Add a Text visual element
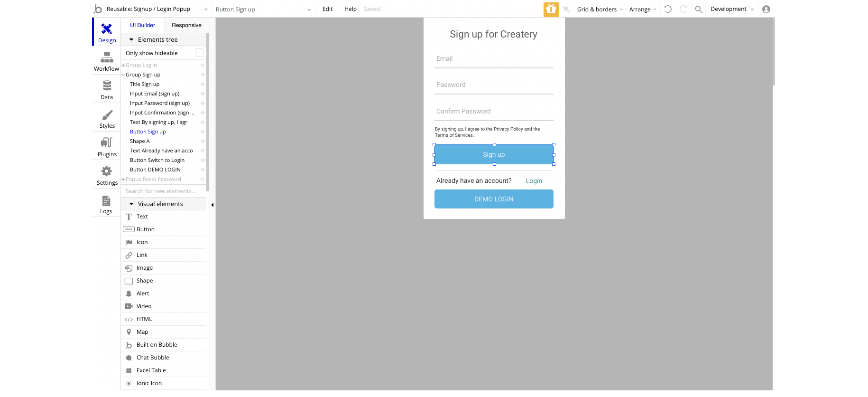 [x=164, y=217]
